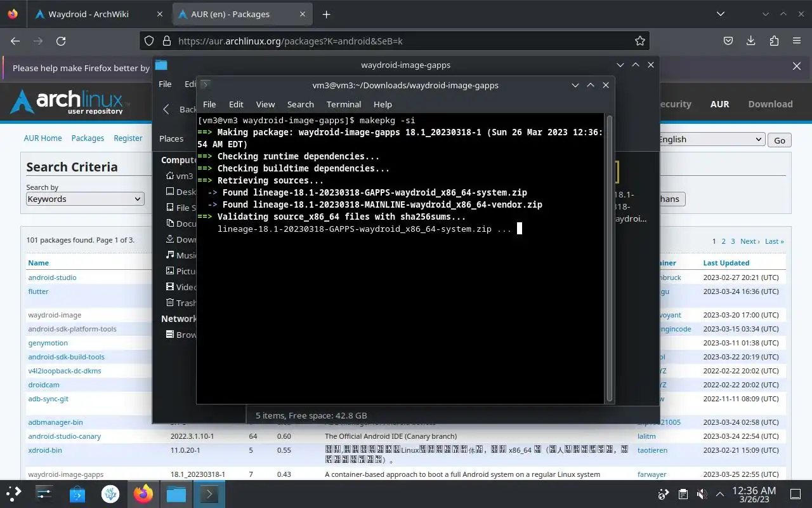
Task: Bookmark this page with the star icon
Action: tap(640, 41)
